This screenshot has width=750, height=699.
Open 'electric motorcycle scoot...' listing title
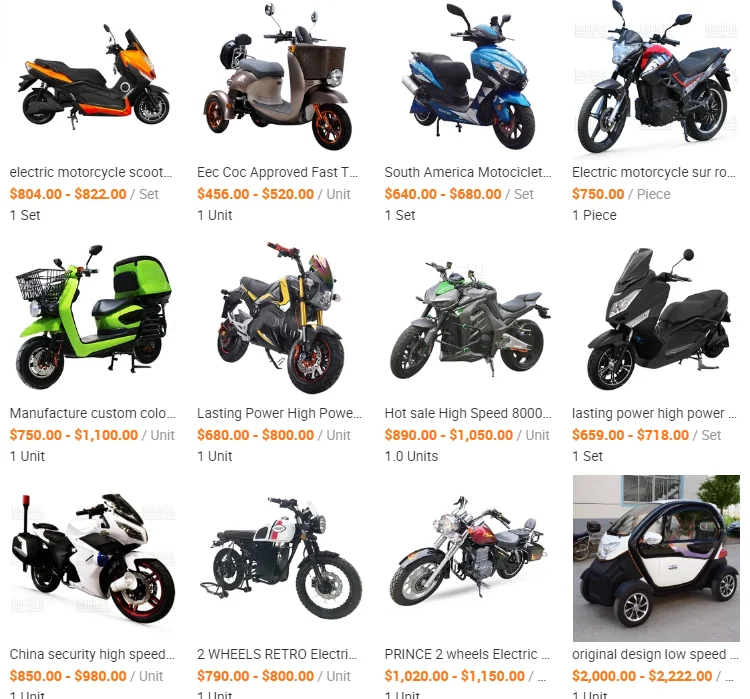(91, 172)
